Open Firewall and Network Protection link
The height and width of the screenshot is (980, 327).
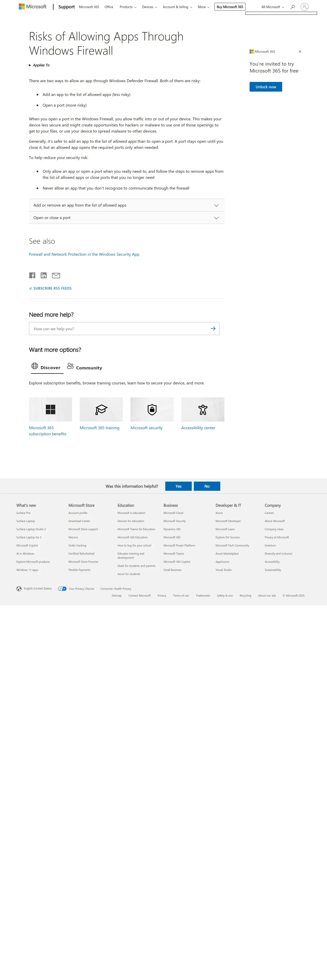84,254
